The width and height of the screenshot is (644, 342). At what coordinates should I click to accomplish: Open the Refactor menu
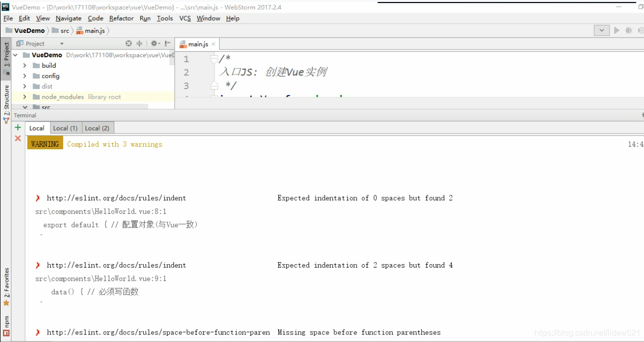[121, 18]
